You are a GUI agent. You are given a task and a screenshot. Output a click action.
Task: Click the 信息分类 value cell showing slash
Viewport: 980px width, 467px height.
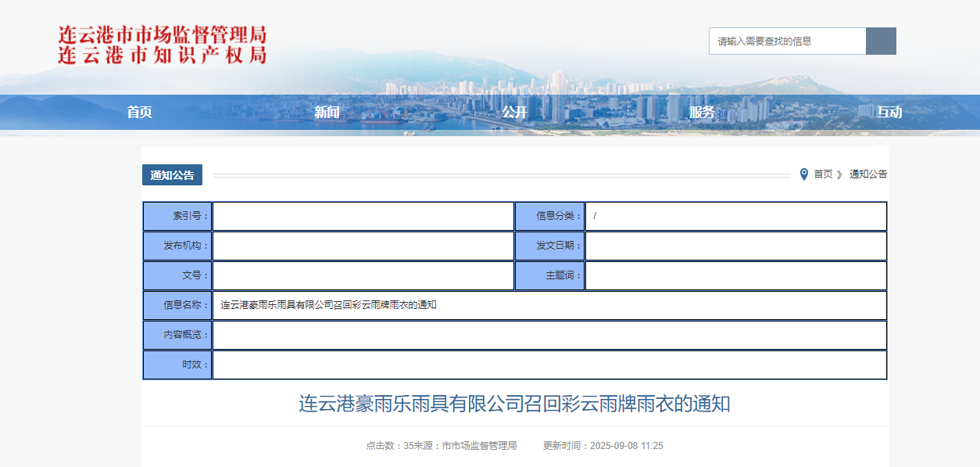coord(735,217)
